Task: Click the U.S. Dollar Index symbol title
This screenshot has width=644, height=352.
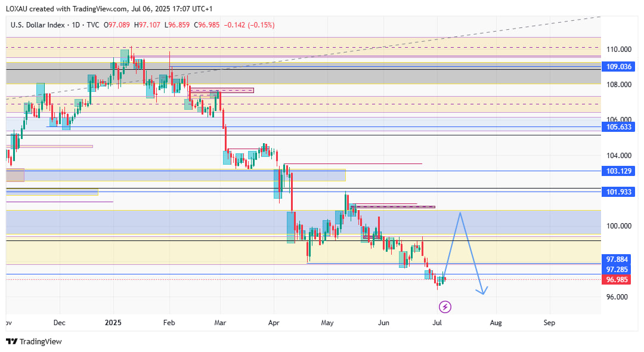Action: (38, 25)
